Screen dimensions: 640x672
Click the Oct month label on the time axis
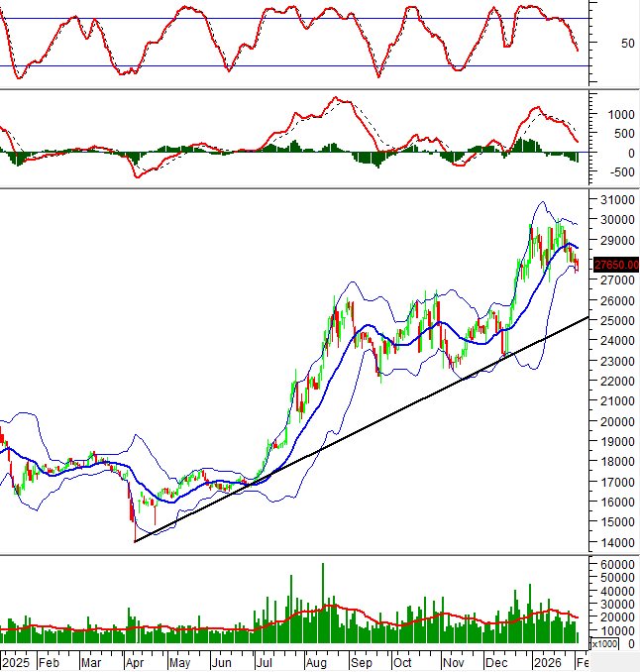(402, 661)
